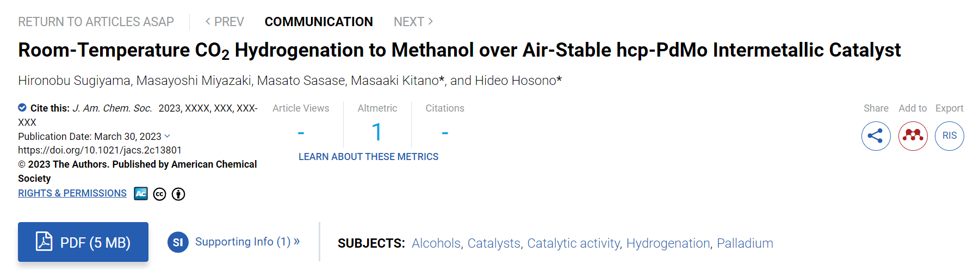The image size is (980, 270).
Task: Click the Share icon button
Action: (x=876, y=136)
